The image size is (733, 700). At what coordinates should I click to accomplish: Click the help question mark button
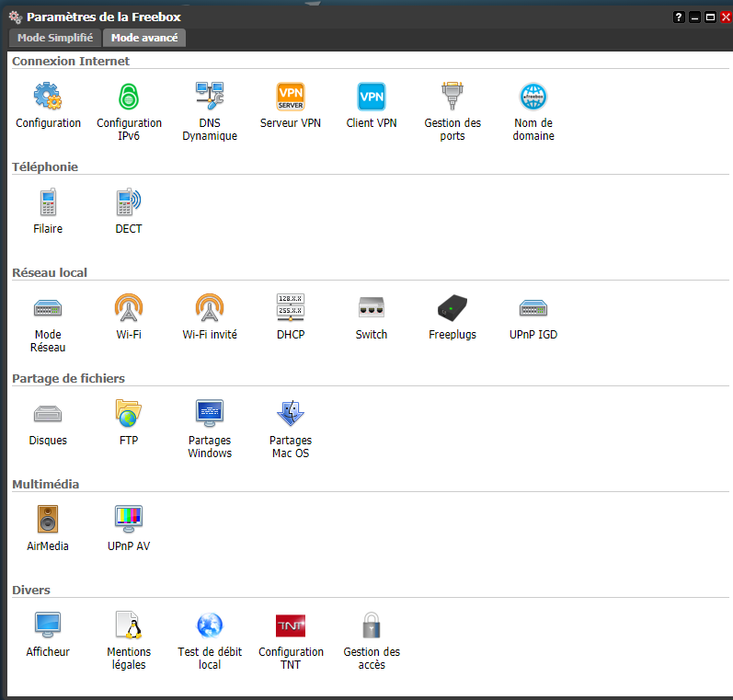pos(679,17)
